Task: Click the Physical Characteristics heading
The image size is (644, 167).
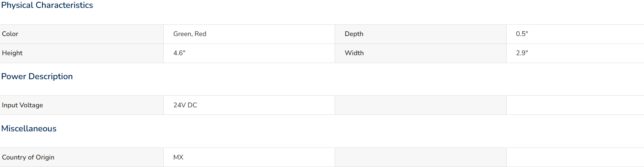Action: pyautogui.click(x=47, y=5)
